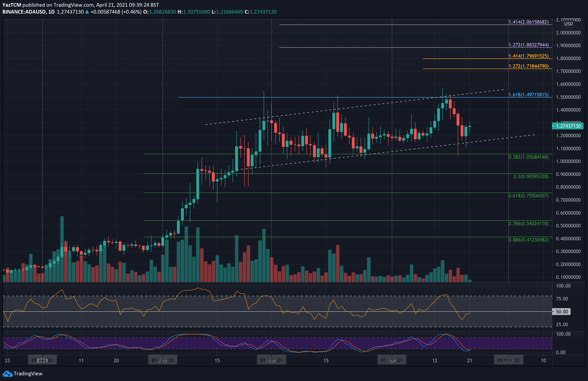The image size is (588, 381).
Task: Click the 0.50000000 price axis label
Action: (568, 226)
